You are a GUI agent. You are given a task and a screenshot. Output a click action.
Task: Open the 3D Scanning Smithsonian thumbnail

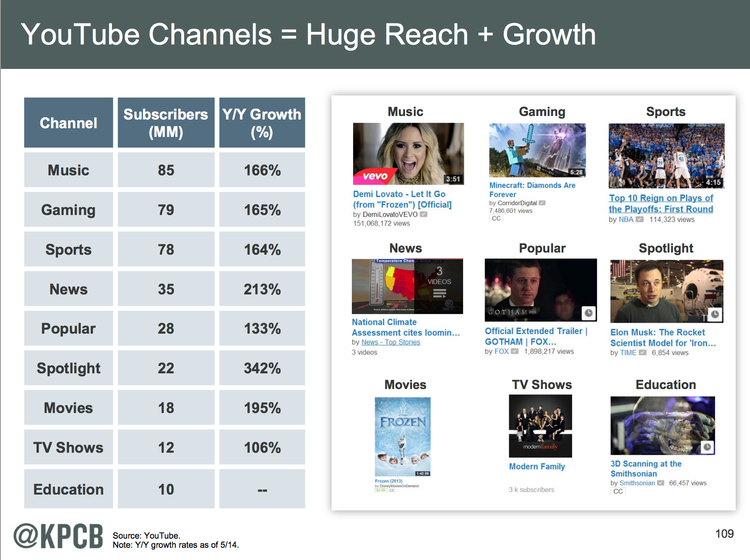coord(662,426)
